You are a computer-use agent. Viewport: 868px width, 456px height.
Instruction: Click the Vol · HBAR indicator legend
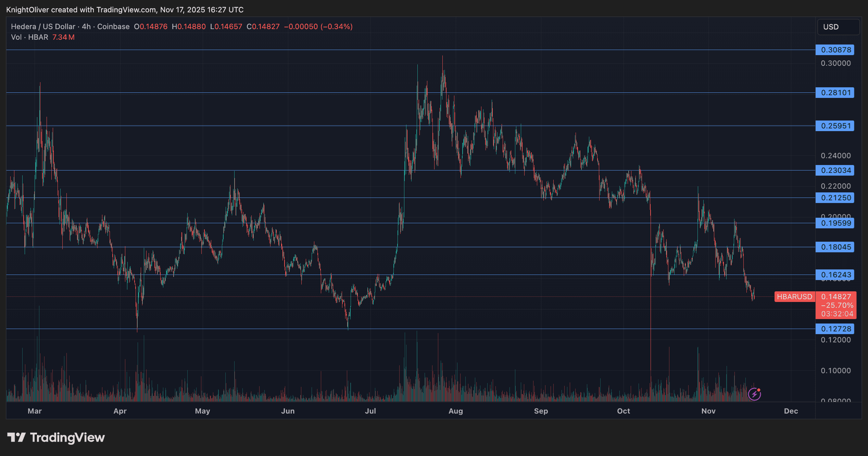click(x=29, y=37)
